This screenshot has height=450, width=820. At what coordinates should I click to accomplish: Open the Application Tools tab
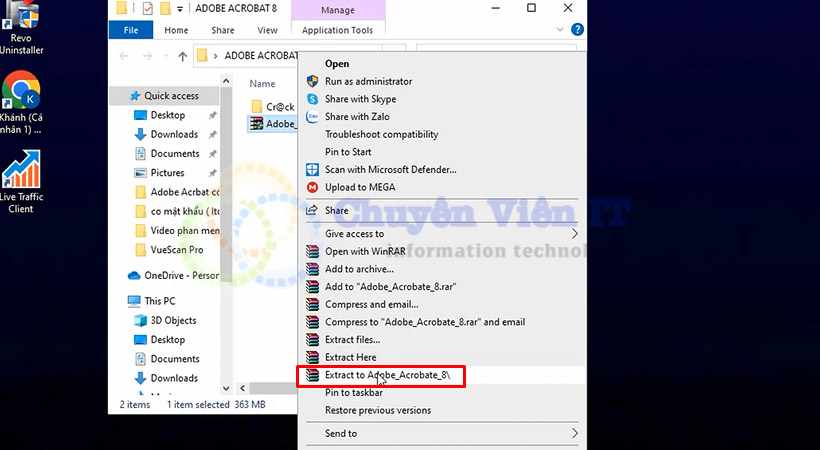pyautogui.click(x=337, y=30)
